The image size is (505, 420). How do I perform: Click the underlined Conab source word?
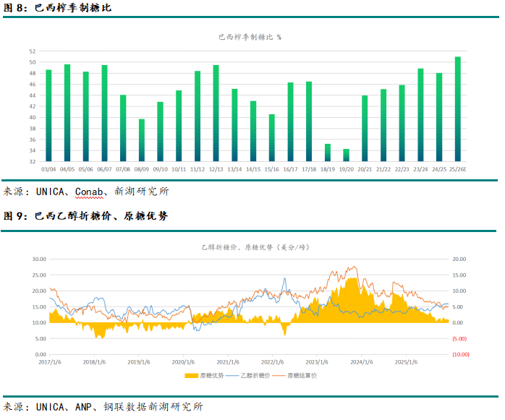pos(90,192)
